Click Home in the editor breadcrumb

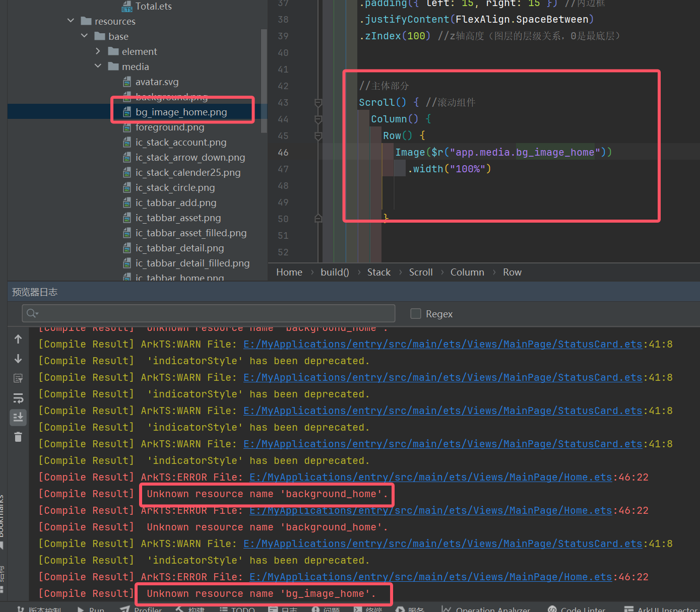click(289, 272)
